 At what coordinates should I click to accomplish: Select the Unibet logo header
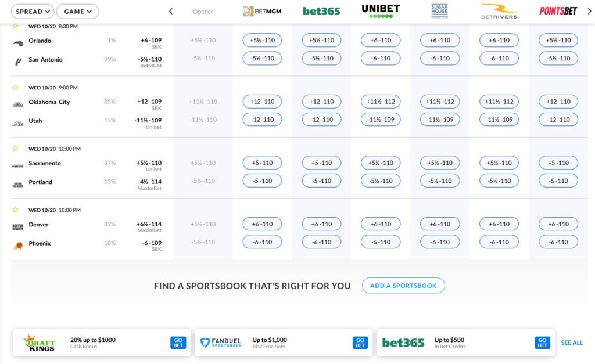tap(381, 11)
